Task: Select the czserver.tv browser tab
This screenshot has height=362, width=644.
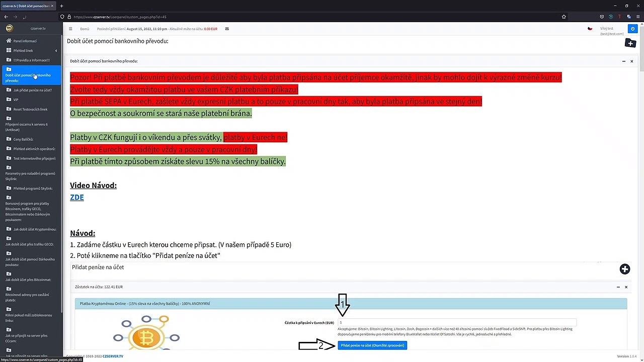Action: tap(28, 6)
